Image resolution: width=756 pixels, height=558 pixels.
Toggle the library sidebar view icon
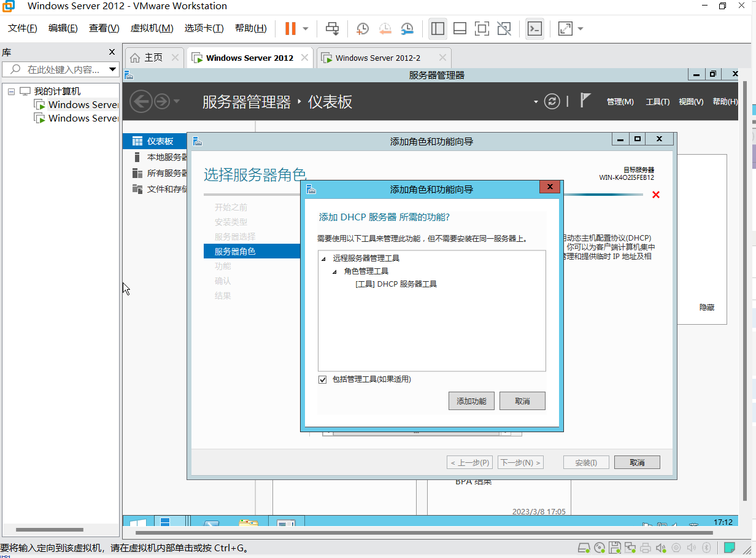coord(438,28)
